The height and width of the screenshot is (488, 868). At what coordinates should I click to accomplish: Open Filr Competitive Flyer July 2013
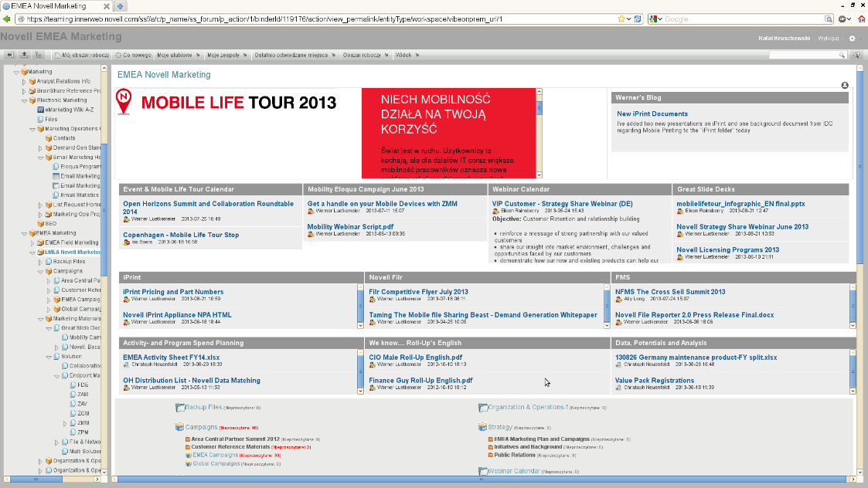418,292
